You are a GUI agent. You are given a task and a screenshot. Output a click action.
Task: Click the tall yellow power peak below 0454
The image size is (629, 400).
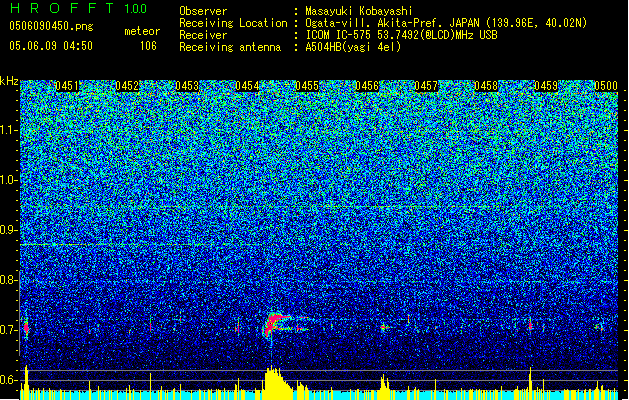tap(277, 381)
